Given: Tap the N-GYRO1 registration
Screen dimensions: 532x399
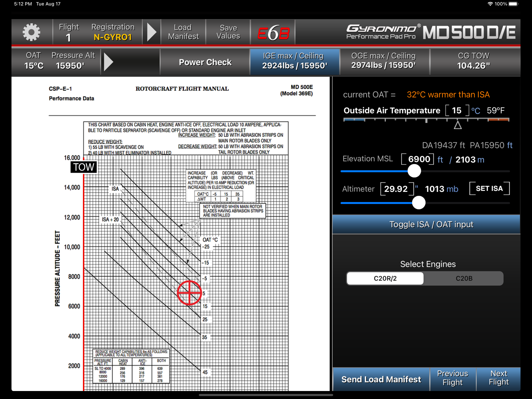Looking at the screenshot, I should (x=113, y=37).
